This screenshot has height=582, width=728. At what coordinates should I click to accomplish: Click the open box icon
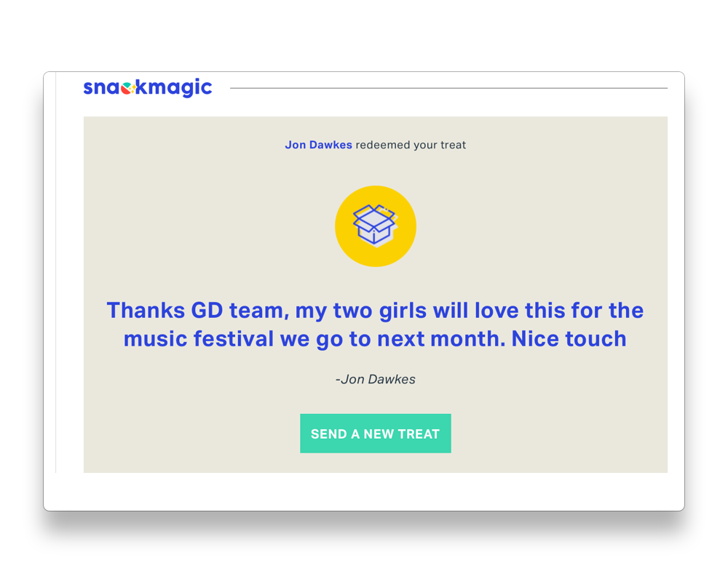[374, 224]
